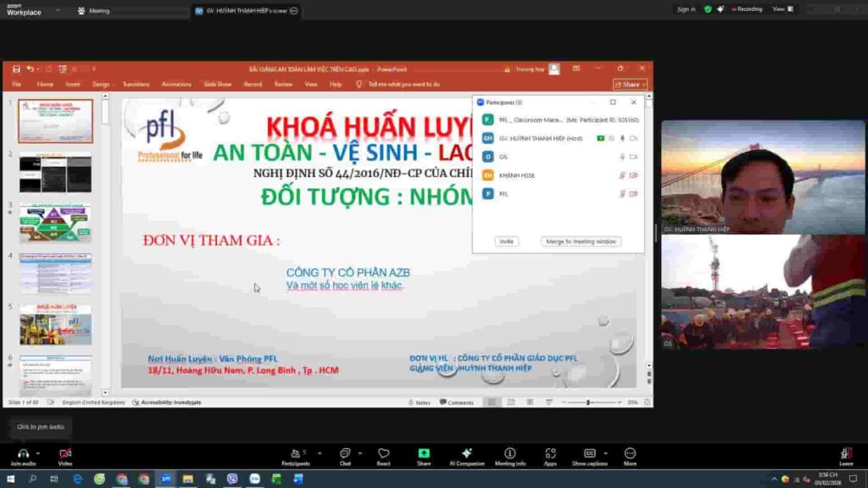
Task: Click the PowerPoint zoom level slider
Action: 588,402
